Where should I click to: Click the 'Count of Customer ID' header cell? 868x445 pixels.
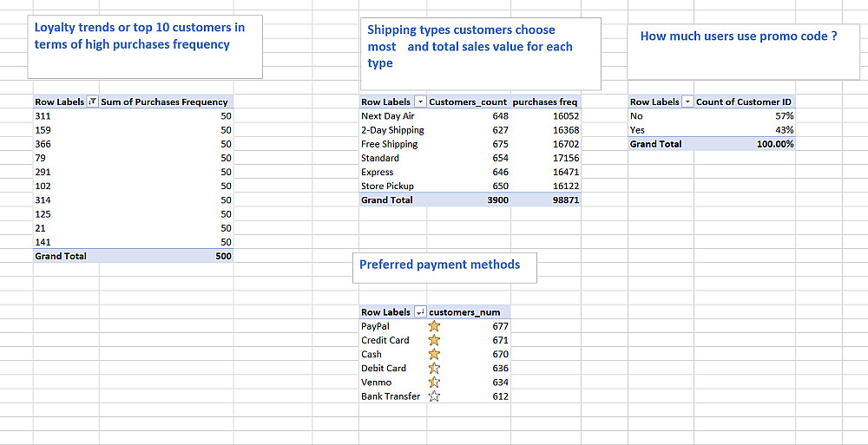(744, 102)
